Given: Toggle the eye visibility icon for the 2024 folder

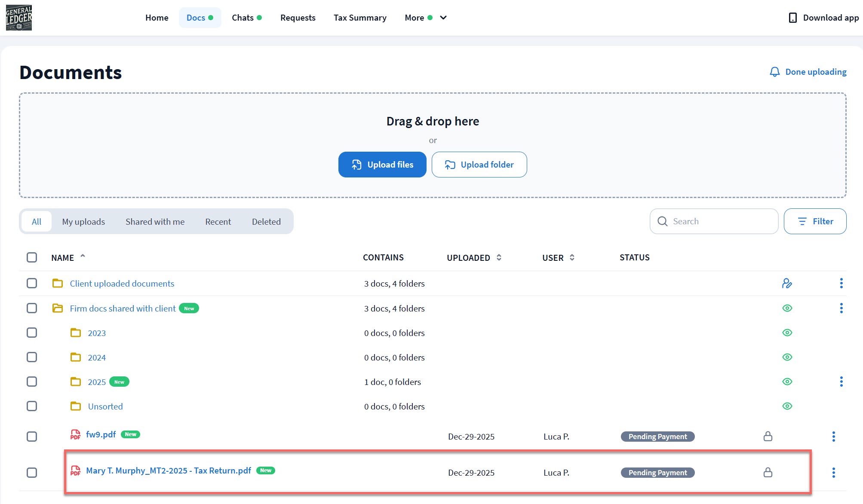Looking at the screenshot, I should click(787, 357).
